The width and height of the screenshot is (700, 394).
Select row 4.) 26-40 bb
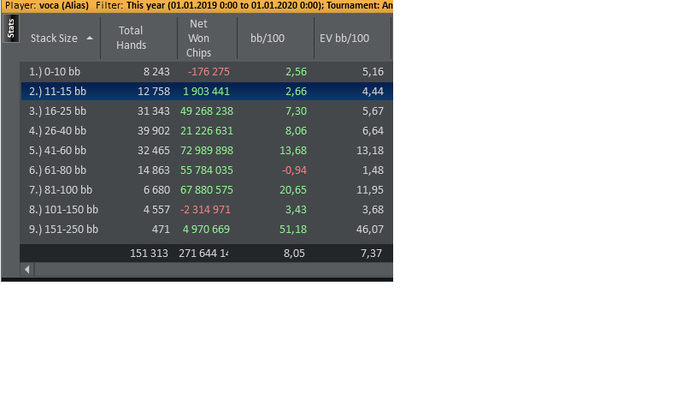[206, 131]
